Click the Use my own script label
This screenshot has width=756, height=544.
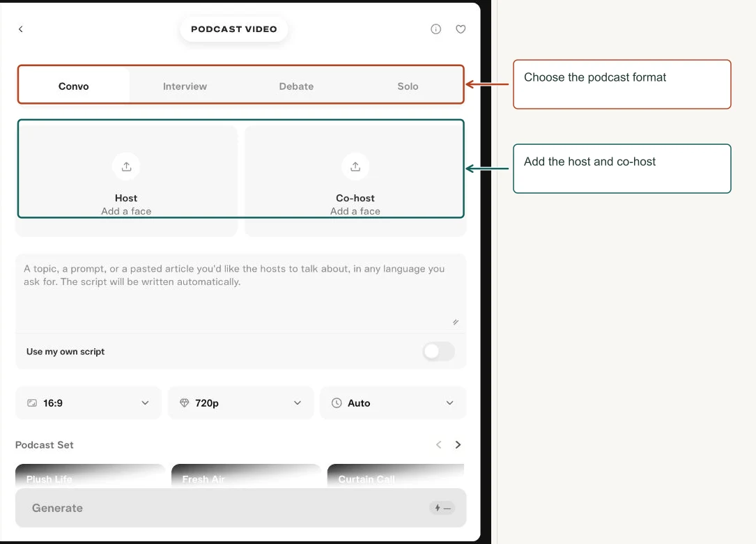point(65,351)
